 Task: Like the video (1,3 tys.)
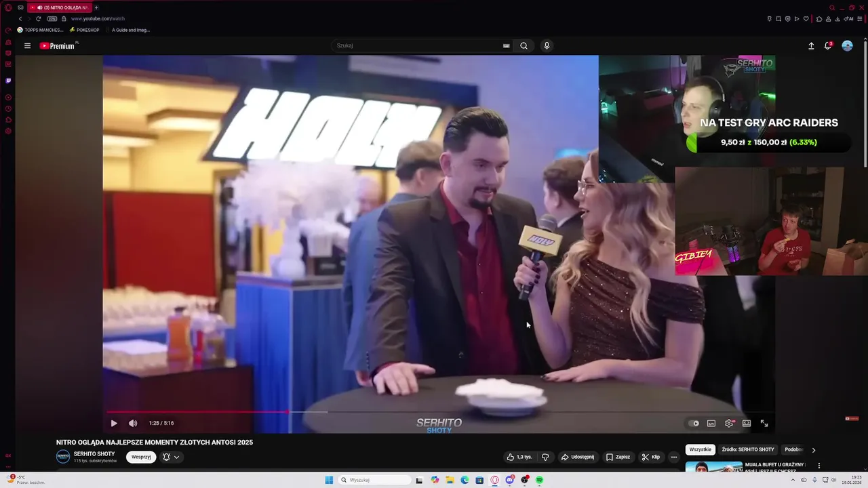tap(519, 457)
